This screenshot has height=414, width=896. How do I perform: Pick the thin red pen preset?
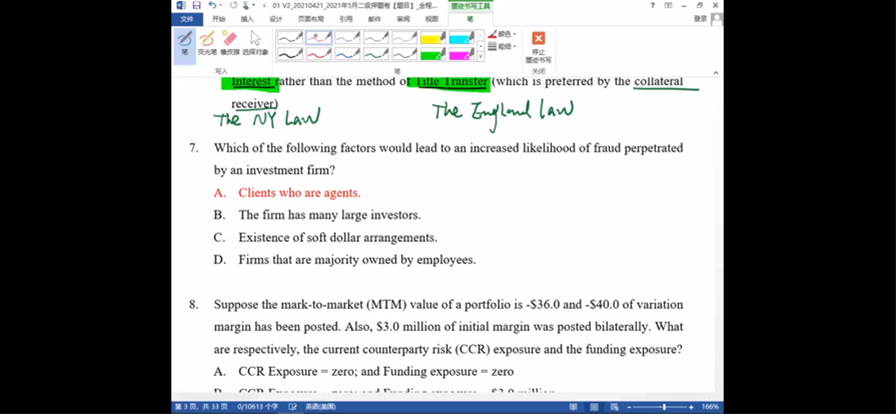click(x=318, y=38)
